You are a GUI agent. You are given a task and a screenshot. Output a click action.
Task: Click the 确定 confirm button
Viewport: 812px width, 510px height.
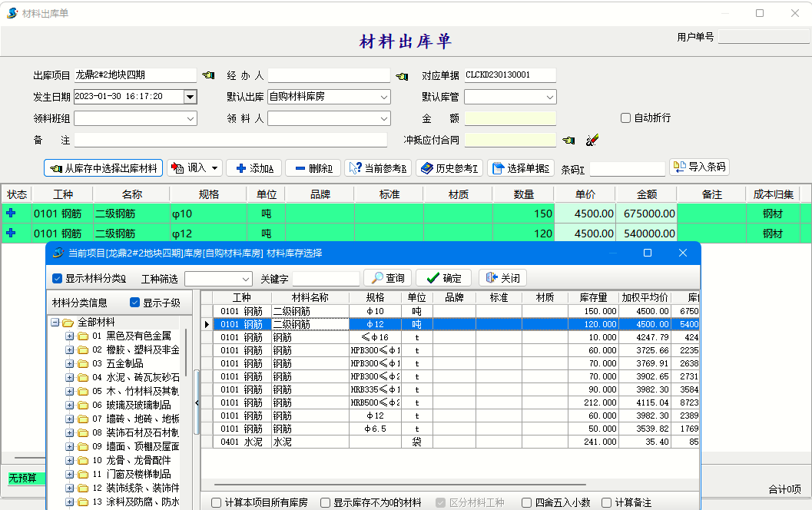(x=444, y=278)
